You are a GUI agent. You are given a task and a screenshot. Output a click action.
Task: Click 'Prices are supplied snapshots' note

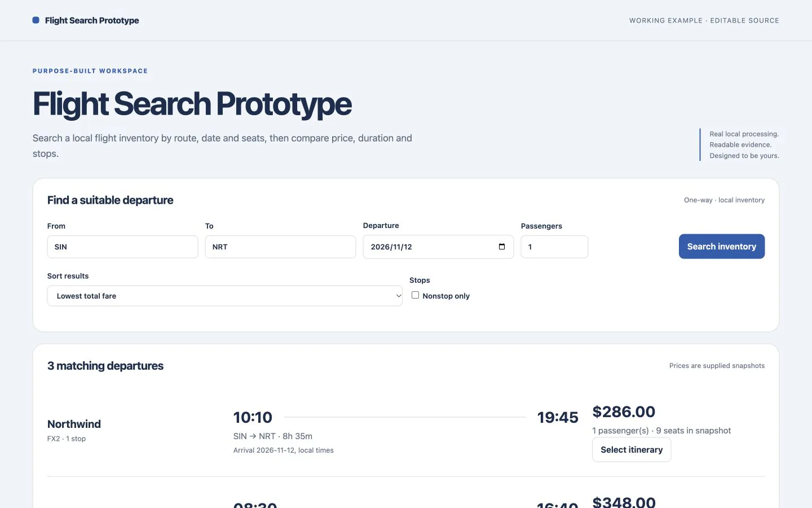[717, 366]
